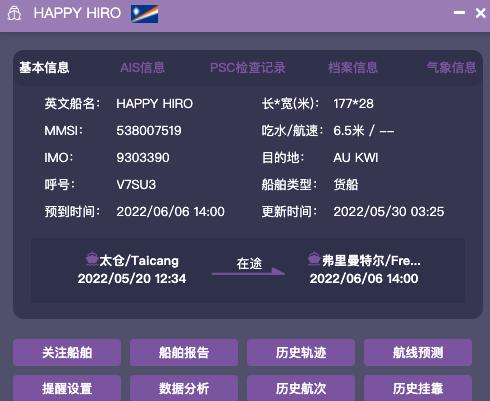The height and width of the screenshot is (401, 490).
Task: Click the 航线预测 button
Action: pos(418,352)
